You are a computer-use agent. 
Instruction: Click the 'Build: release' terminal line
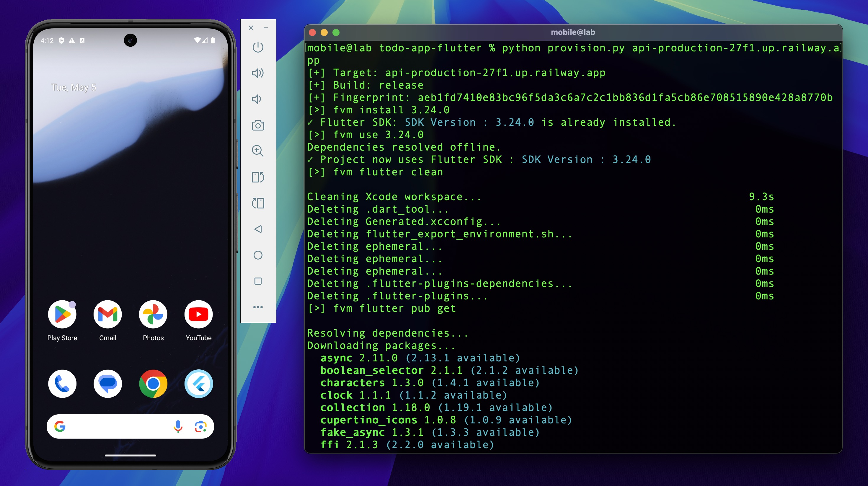(366, 85)
